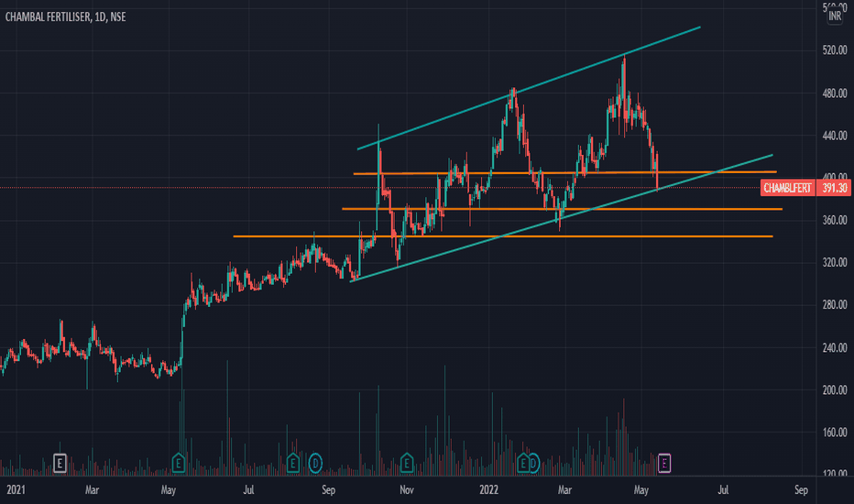The width and height of the screenshot is (854, 504).
Task: Click the E earnings marker after 2022 label
Action: (x=522, y=464)
